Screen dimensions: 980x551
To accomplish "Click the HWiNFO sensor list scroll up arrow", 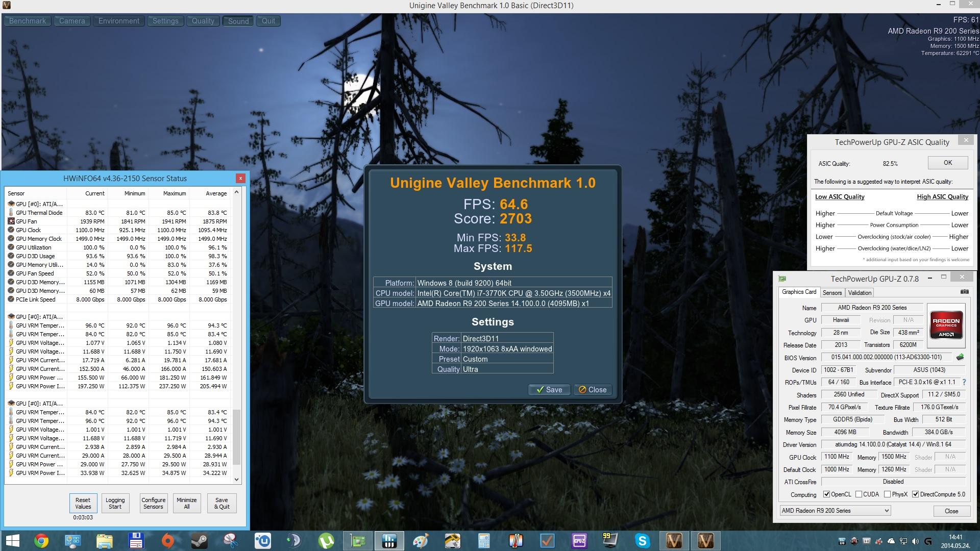I will point(236,192).
